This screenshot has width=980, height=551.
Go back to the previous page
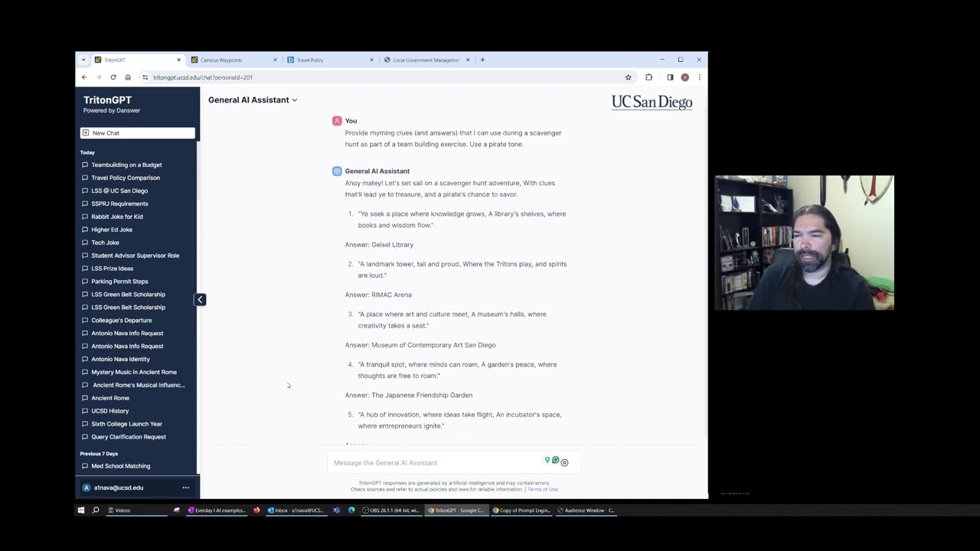84,77
